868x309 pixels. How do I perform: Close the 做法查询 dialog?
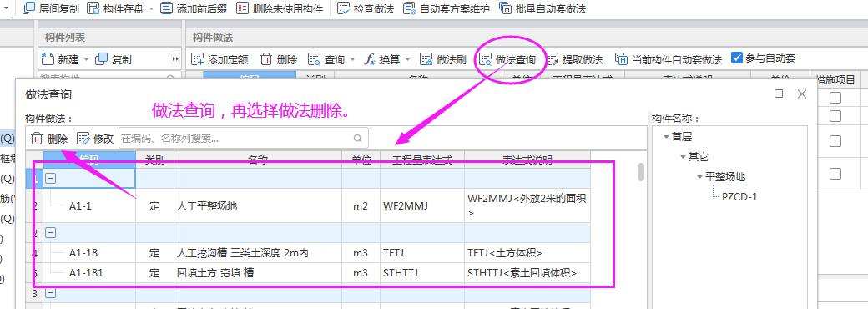click(x=801, y=94)
